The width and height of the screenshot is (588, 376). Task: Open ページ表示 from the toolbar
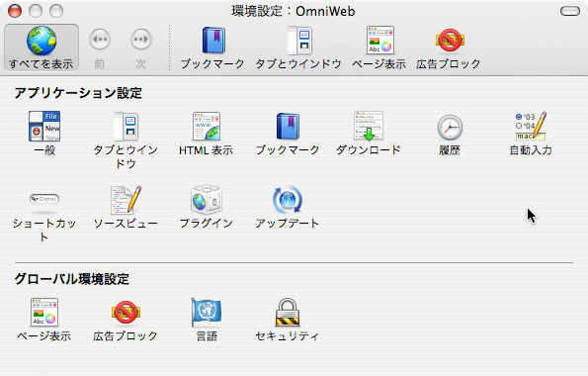click(x=379, y=47)
